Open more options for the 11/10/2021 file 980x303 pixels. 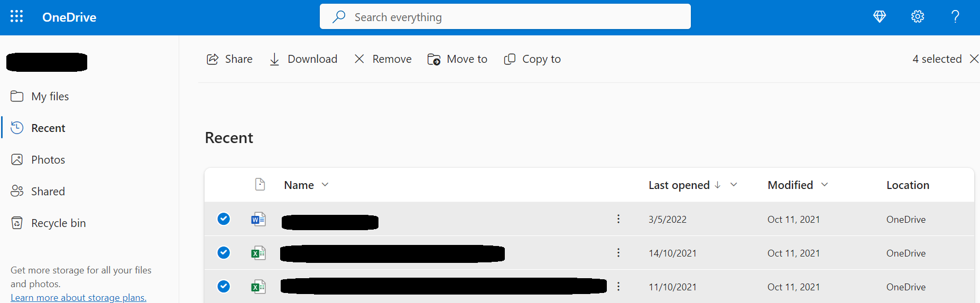point(618,286)
